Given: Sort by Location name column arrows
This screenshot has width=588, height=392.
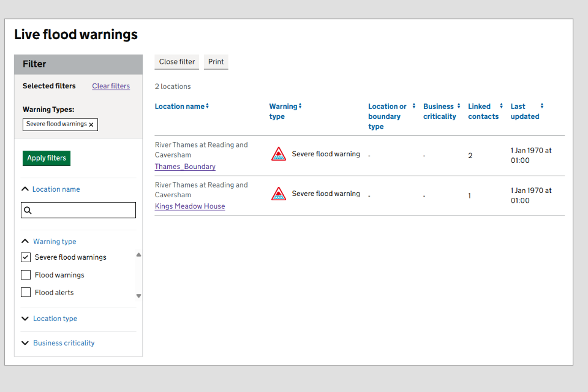Looking at the screenshot, I should point(207,106).
